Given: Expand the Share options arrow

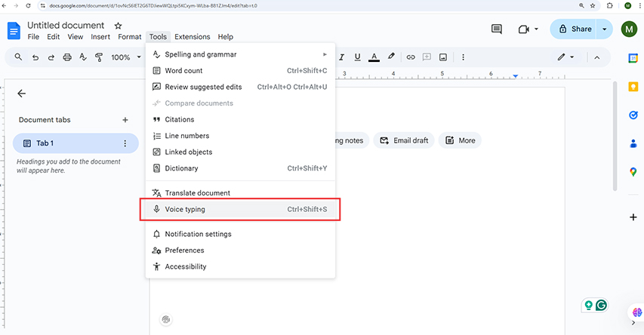Looking at the screenshot, I should click(x=604, y=29).
